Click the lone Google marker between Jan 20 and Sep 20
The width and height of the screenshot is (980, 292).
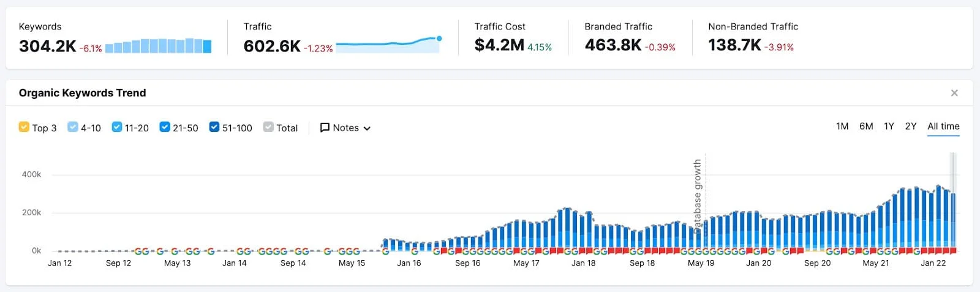click(785, 252)
